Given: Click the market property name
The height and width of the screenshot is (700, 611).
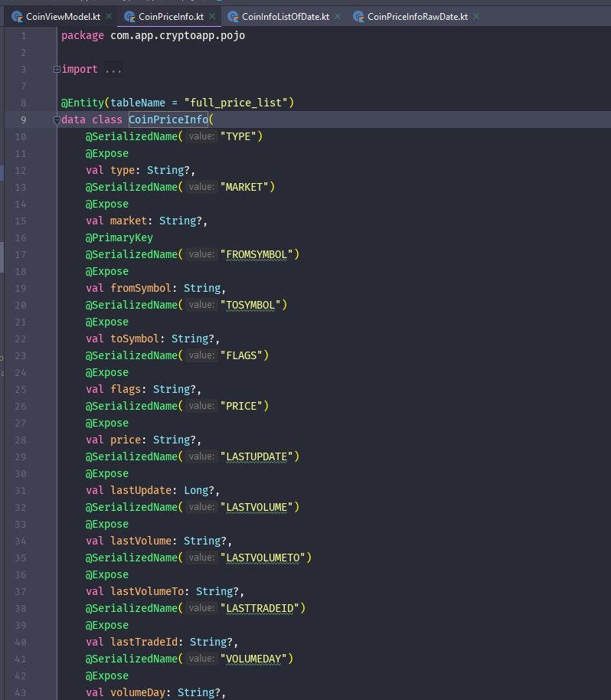Looking at the screenshot, I should point(129,221).
